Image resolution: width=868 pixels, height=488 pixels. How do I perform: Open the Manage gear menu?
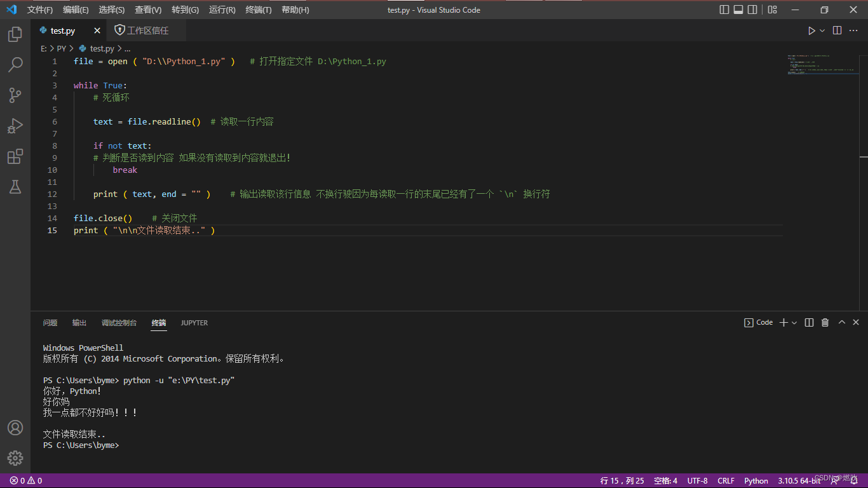tap(15, 457)
